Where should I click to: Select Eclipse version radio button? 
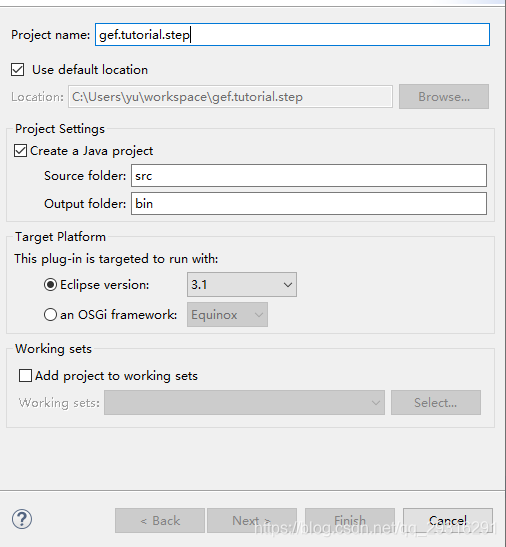(50, 285)
